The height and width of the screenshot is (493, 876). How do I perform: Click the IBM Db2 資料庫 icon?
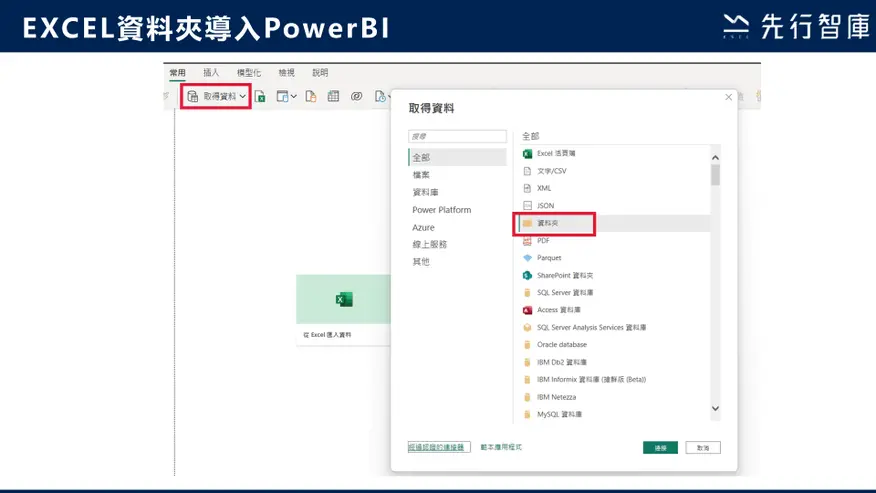point(527,362)
